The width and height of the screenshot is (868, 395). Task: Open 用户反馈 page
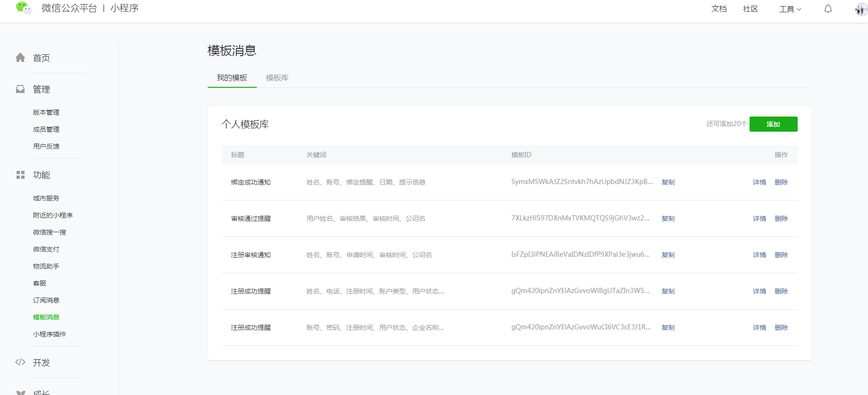click(x=46, y=146)
